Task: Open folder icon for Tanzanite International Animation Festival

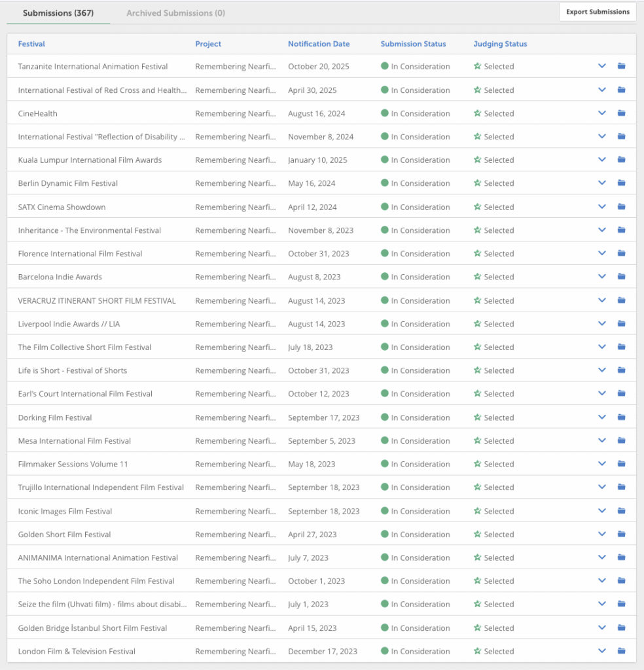Action: pyautogui.click(x=621, y=66)
